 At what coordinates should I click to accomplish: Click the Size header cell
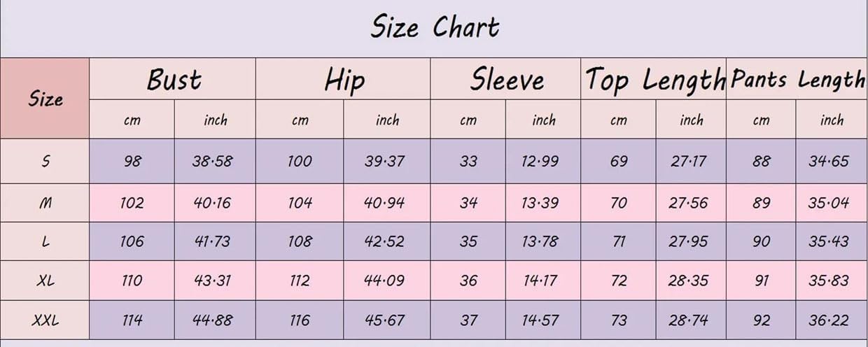[45, 99]
